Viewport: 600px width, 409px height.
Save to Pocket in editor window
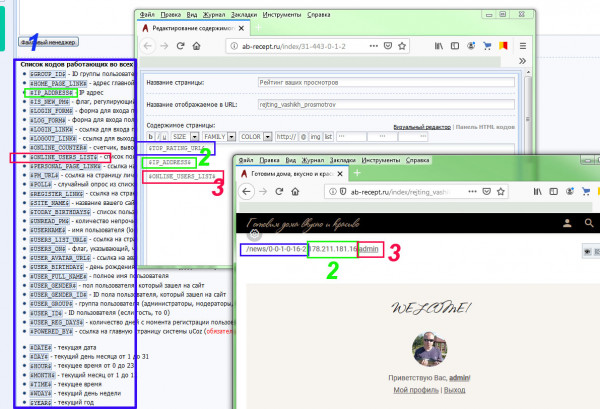[388, 46]
